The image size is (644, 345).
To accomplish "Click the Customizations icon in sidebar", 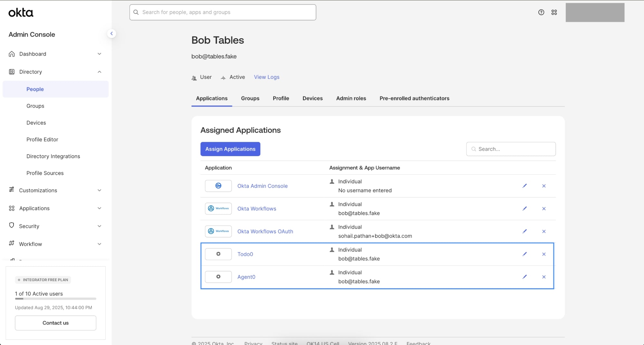I will [12, 190].
